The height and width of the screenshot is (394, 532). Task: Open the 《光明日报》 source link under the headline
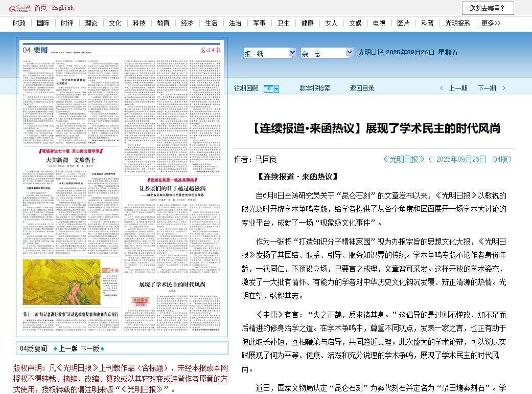tap(404, 159)
